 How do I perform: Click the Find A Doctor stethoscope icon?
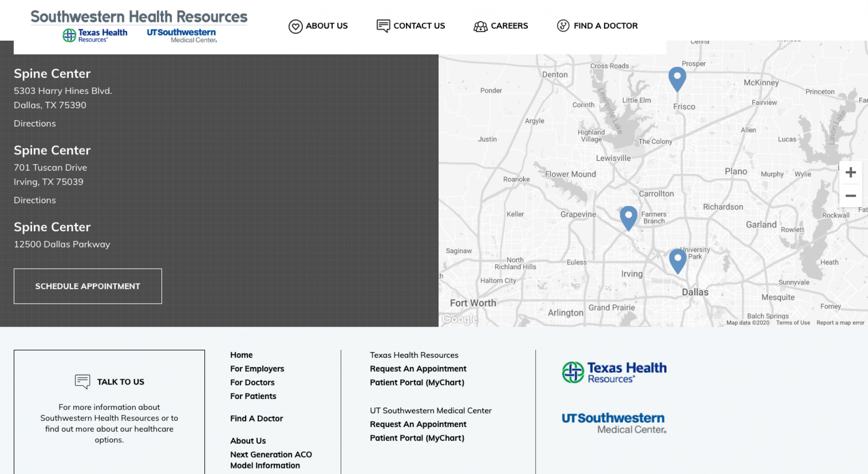pos(563,26)
